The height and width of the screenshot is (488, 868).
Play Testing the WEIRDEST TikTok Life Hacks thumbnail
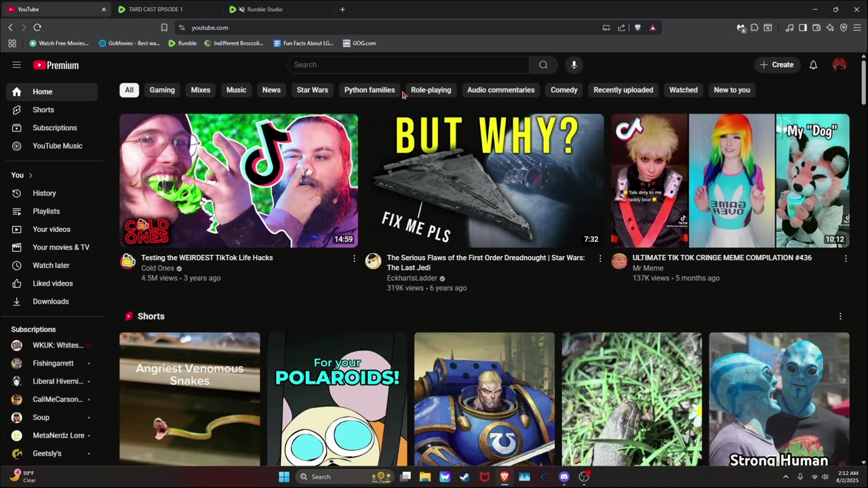point(239,180)
